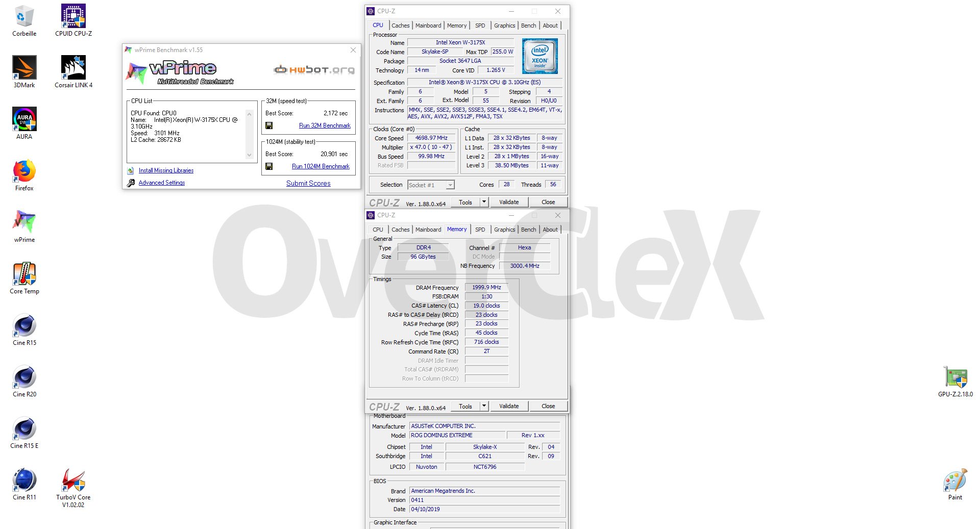Open Tools dropdown arrow in lower CPU-Z
980x529 pixels.
pyautogui.click(x=484, y=406)
